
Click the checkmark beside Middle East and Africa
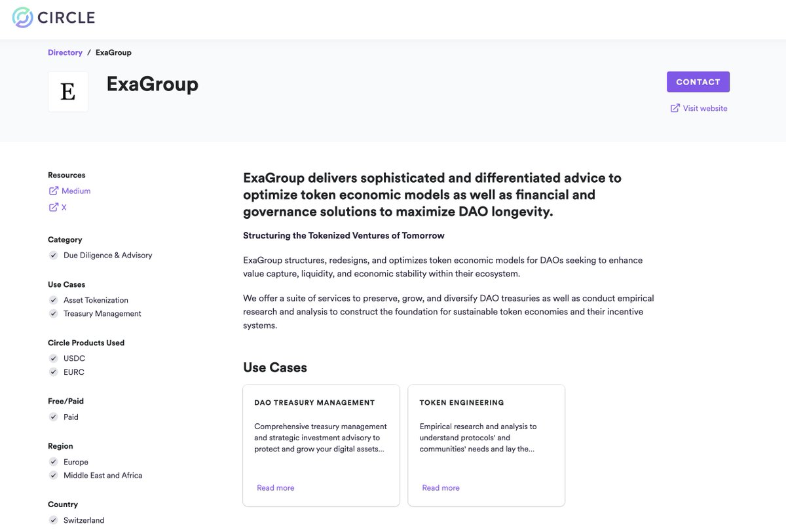click(x=53, y=476)
